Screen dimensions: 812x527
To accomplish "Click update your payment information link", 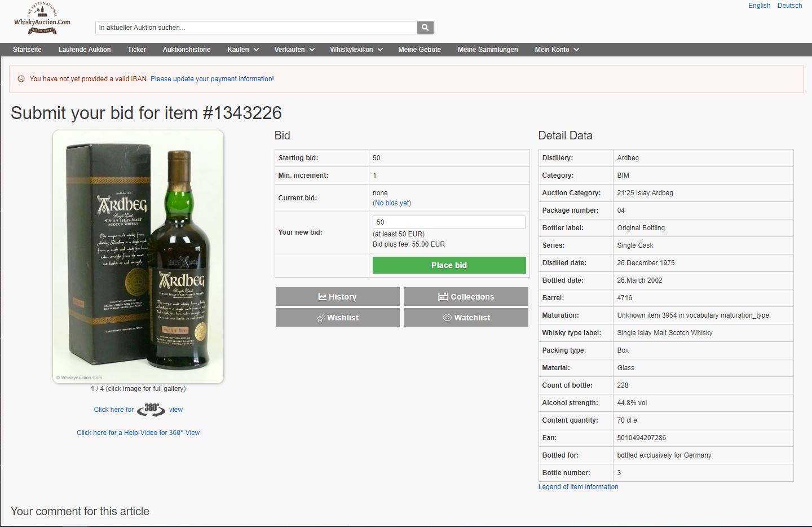I will (212, 79).
